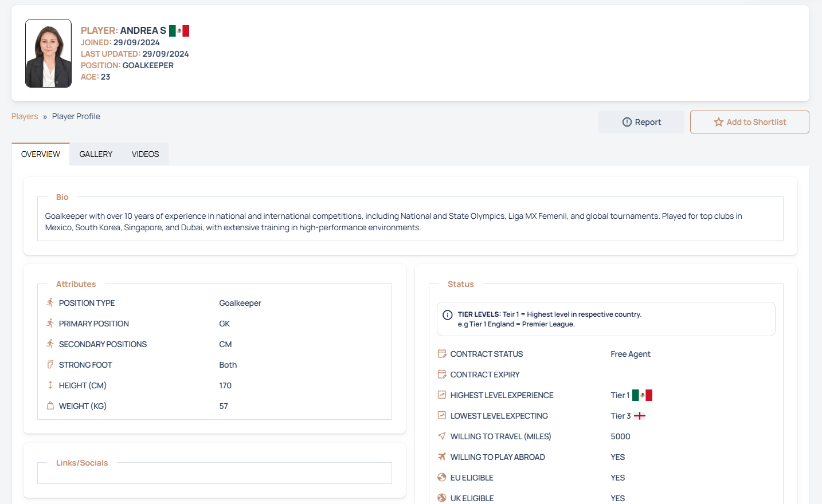
Task: Click the star icon in Add to Shortlist
Action: click(x=719, y=122)
